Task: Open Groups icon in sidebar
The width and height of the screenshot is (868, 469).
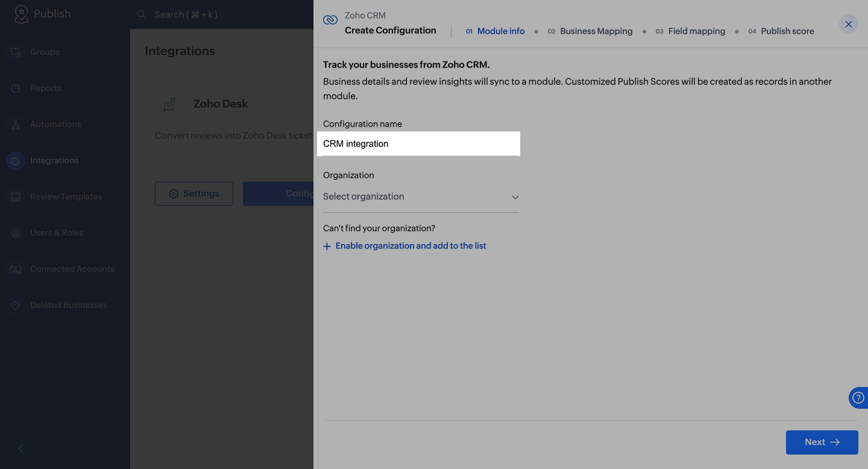Action: coord(16,52)
